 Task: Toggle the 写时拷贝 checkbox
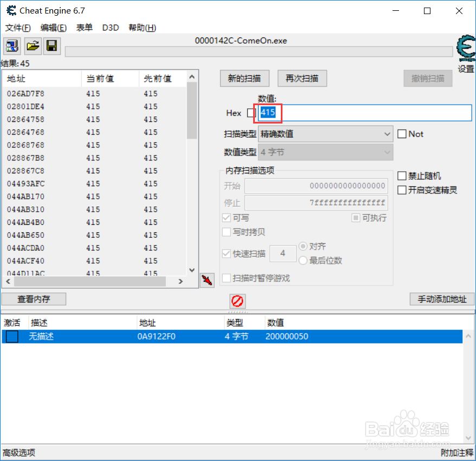point(227,232)
